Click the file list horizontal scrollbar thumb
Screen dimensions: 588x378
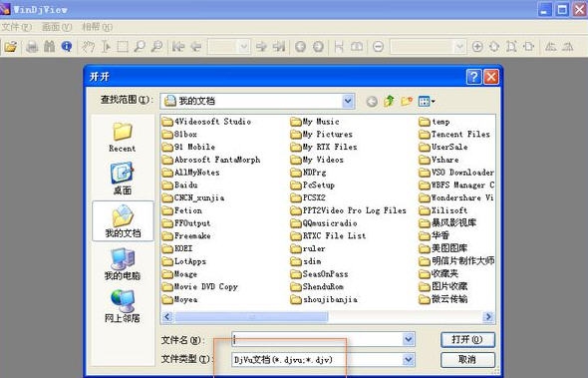[251, 317]
